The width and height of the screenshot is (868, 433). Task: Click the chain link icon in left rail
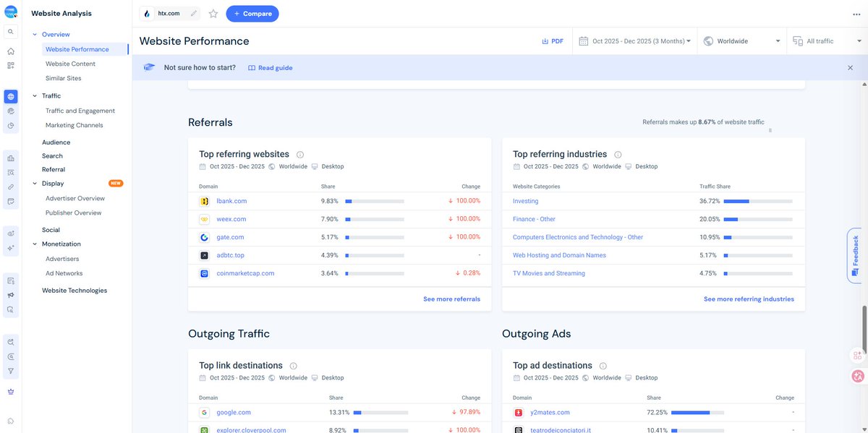pyautogui.click(x=10, y=187)
